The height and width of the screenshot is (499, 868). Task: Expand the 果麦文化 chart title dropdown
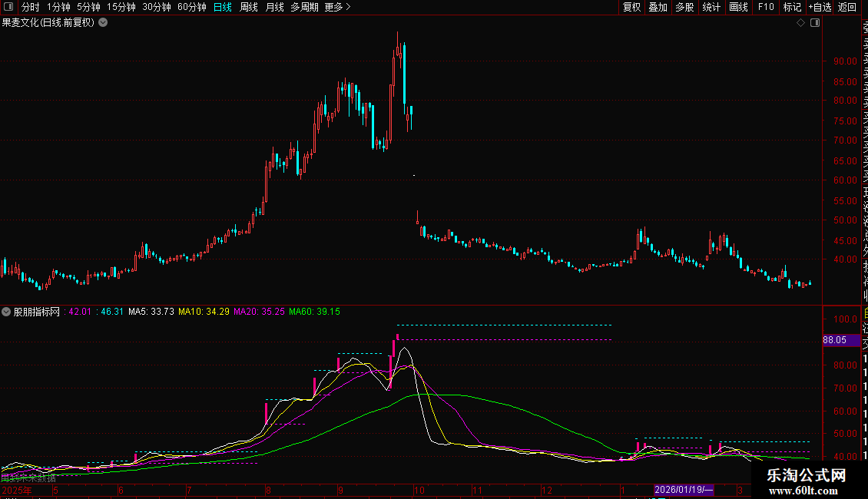point(103,23)
